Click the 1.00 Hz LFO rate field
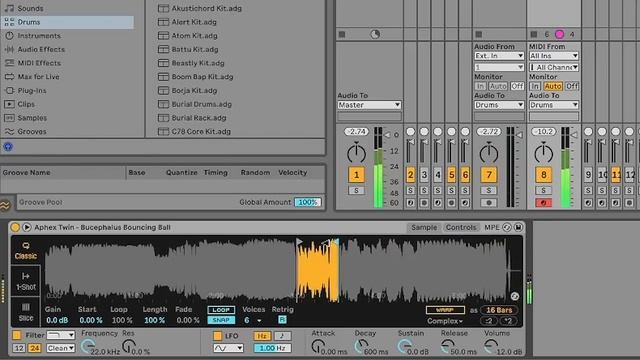This screenshot has width=640, height=360. click(272, 348)
